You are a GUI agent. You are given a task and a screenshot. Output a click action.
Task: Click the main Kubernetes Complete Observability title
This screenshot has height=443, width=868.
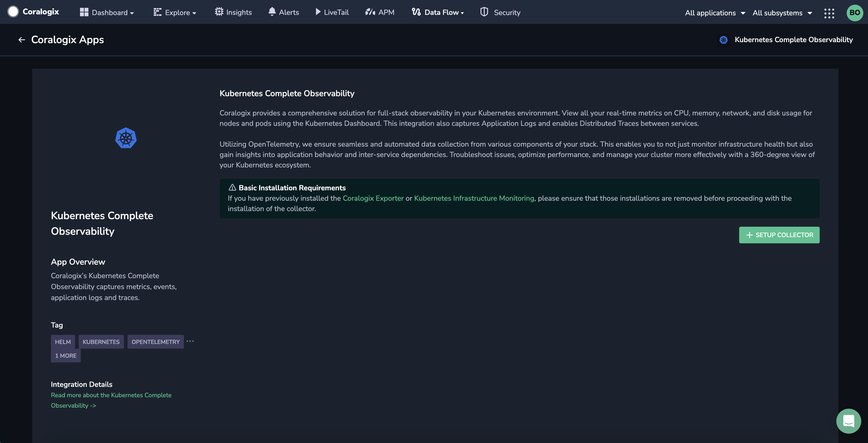287,93
